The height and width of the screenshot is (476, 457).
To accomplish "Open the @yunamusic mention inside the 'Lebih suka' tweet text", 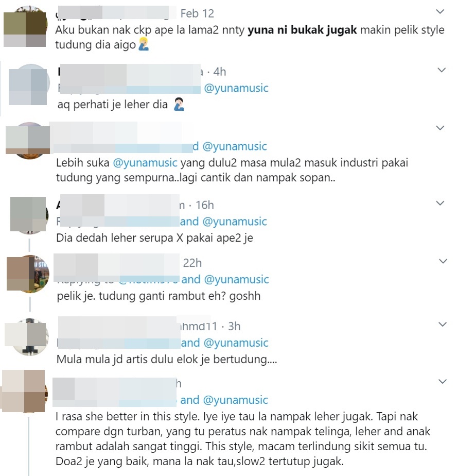I will click(x=145, y=163).
